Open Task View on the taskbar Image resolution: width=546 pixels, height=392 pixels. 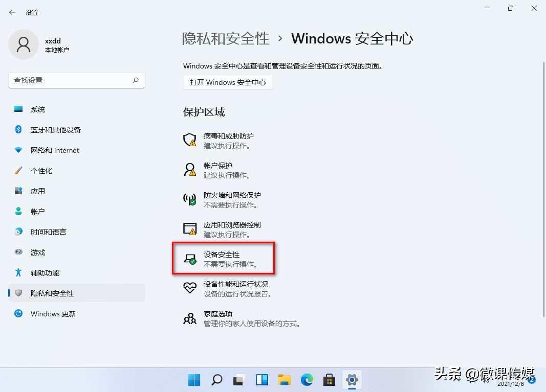coord(239,380)
